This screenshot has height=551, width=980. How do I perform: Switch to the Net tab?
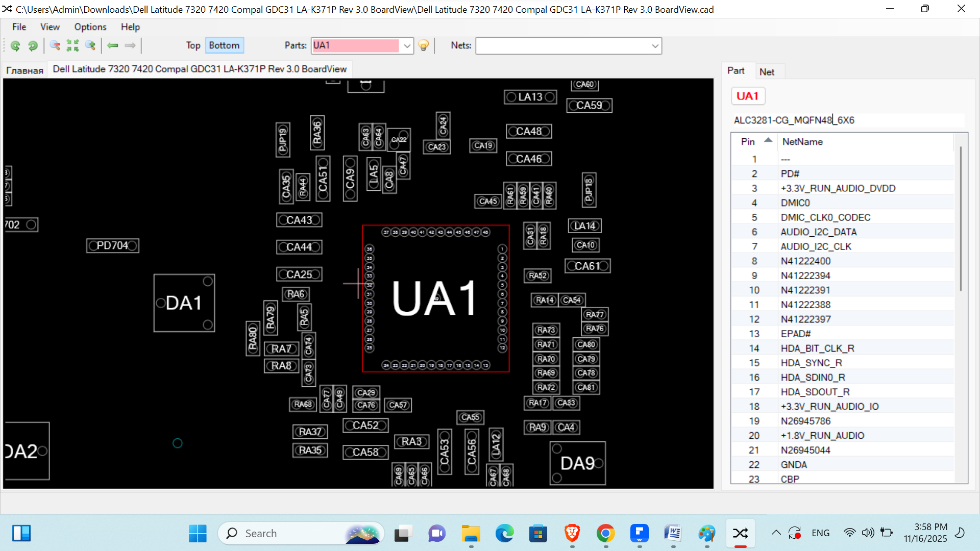pyautogui.click(x=767, y=72)
